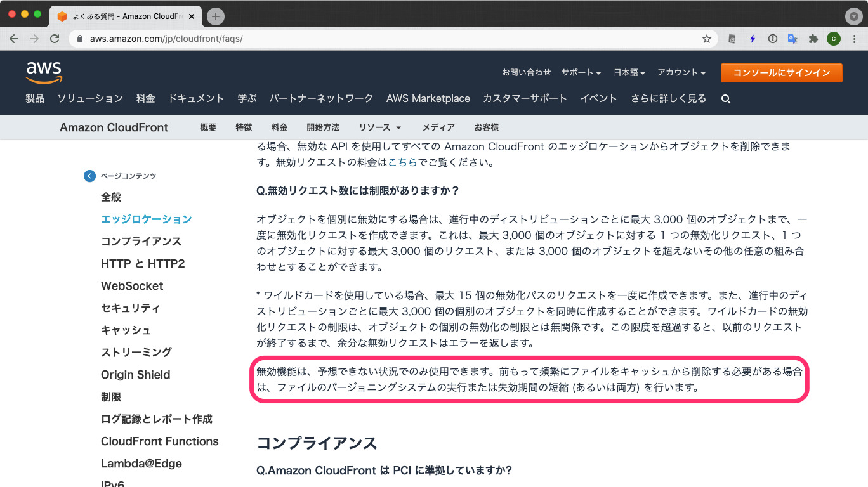
Task: Switch to 特徴 tab
Action: 244,127
